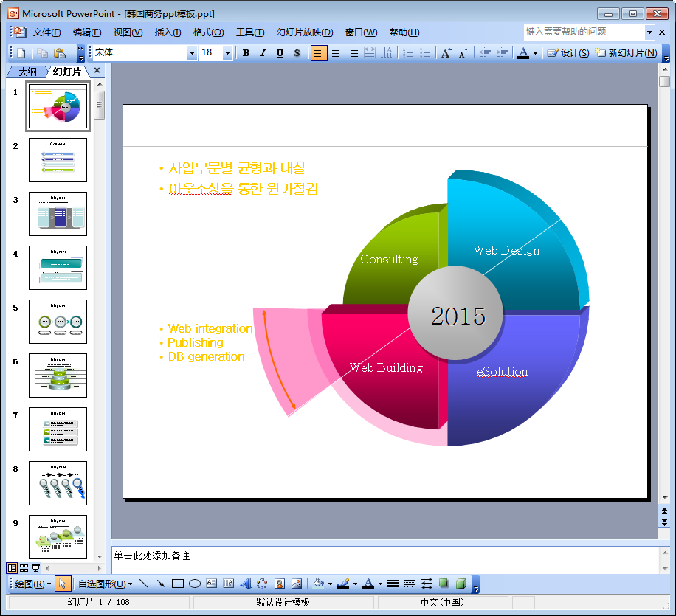Insert a diagram or organization chart
This screenshot has width=676, height=616.
(x=262, y=584)
